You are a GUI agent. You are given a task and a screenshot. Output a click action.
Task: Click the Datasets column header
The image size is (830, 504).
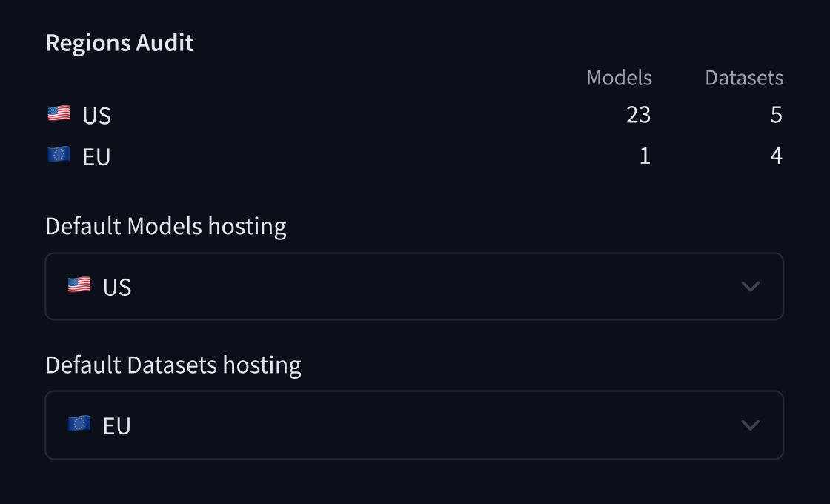point(744,78)
